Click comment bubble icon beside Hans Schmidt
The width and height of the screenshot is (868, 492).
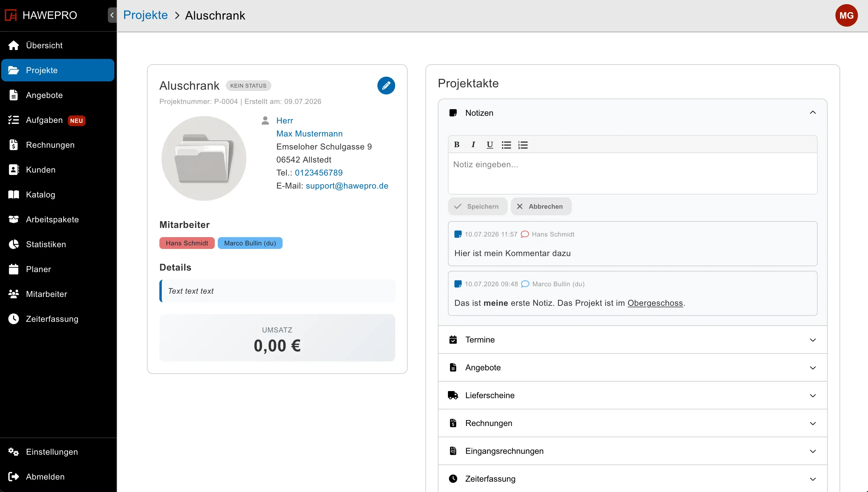[x=525, y=234]
